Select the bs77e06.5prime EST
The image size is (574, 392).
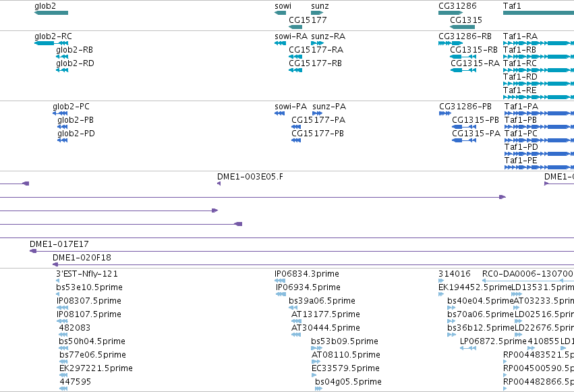click(92, 356)
